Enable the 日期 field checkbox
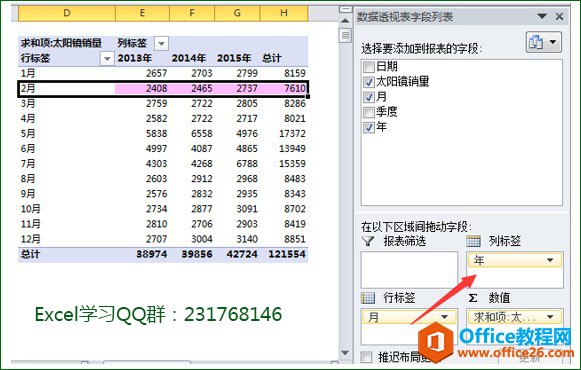The image size is (581, 370). tap(369, 67)
